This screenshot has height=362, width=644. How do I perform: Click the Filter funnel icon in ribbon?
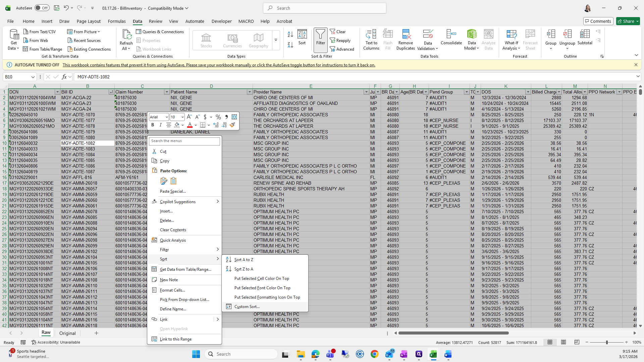tap(320, 37)
